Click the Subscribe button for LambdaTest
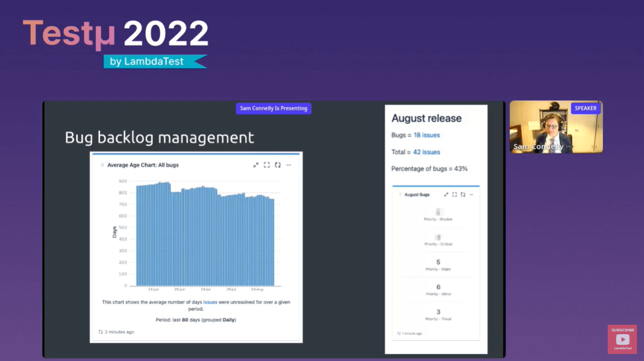 pyautogui.click(x=622, y=329)
